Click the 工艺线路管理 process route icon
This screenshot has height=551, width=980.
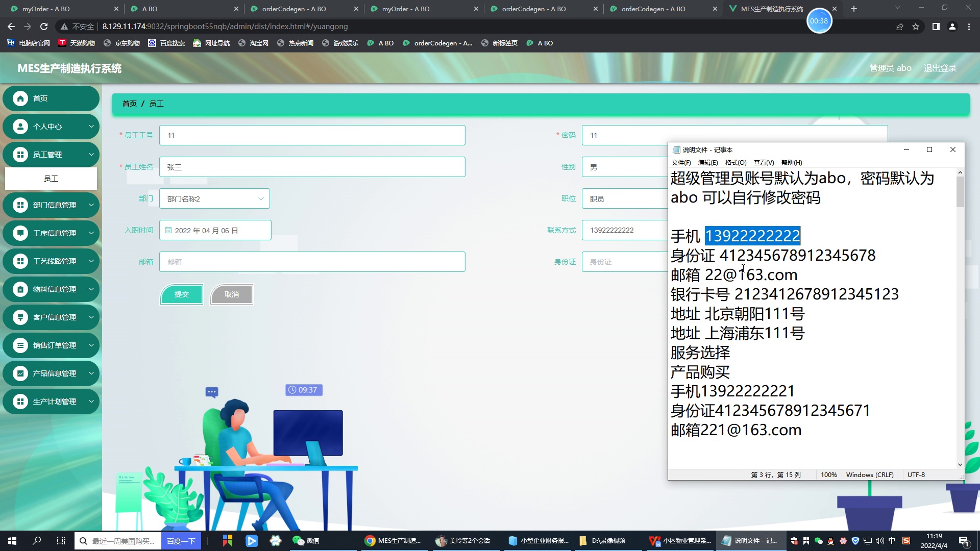[20, 261]
